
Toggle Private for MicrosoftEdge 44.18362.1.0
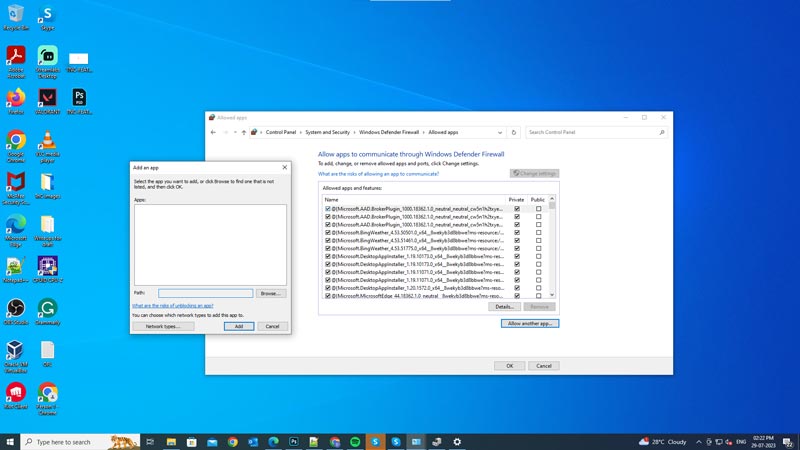point(517,296)
